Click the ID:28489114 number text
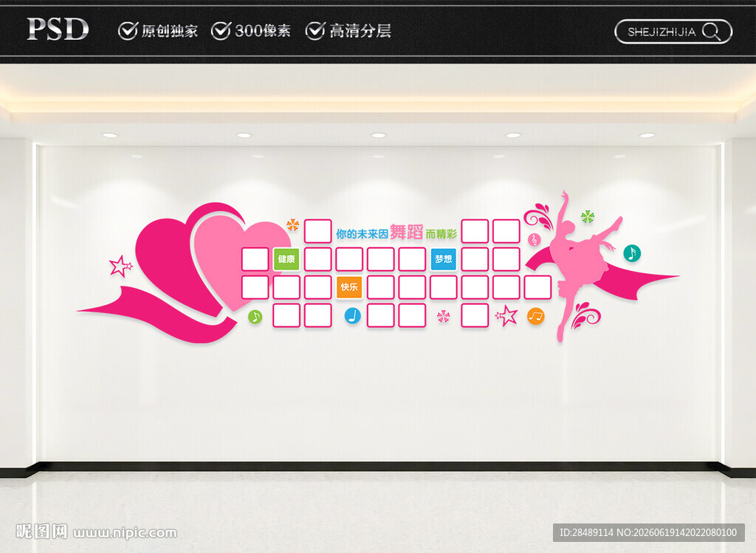Image resolution: width=756 pixels, height=553 pixels. (586, 533)
